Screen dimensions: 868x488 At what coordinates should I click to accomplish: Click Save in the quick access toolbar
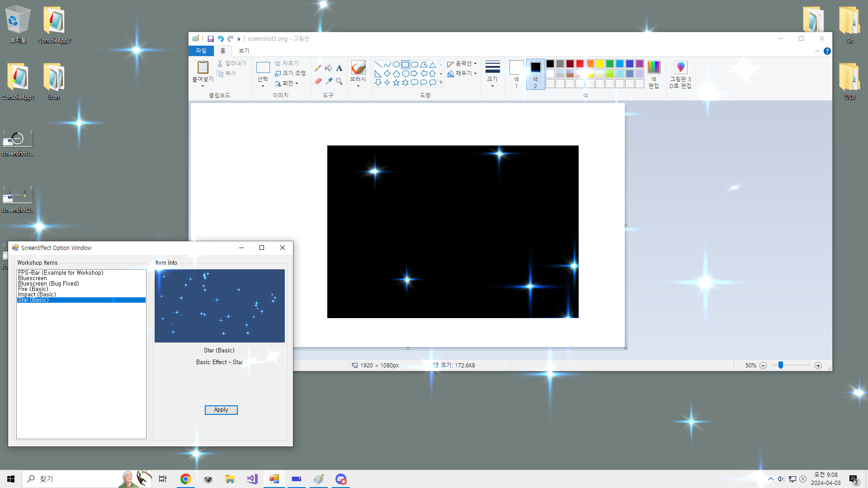pos(211,38)
